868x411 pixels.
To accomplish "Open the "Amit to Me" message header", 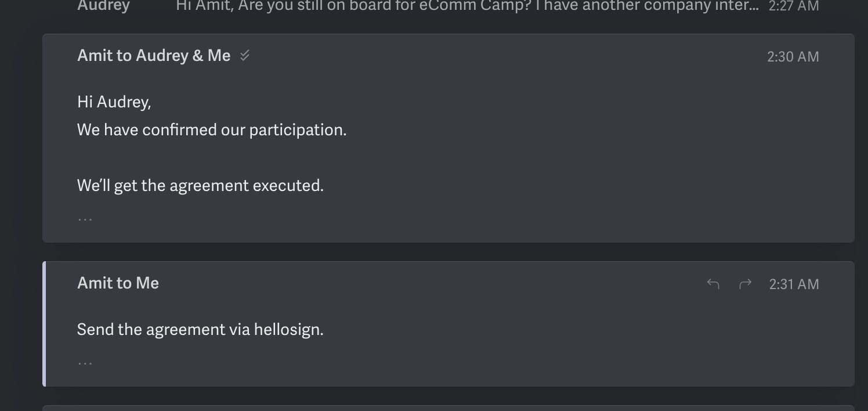I will [118, 283].
